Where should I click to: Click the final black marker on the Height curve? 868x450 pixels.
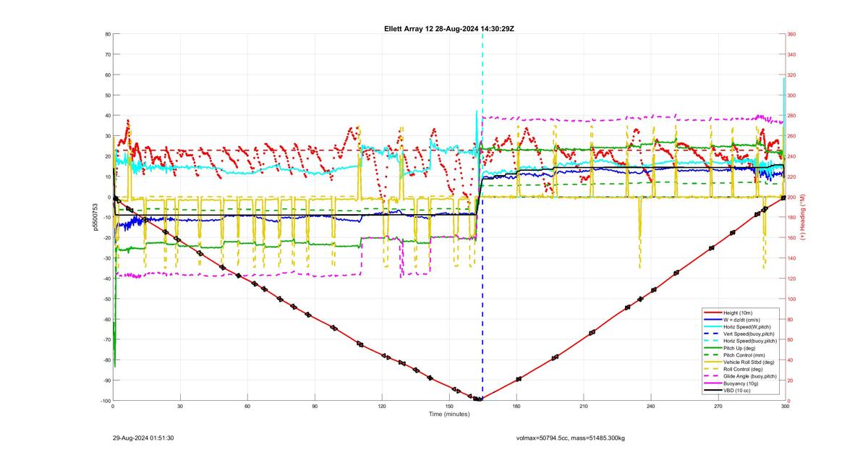point(784,197)
